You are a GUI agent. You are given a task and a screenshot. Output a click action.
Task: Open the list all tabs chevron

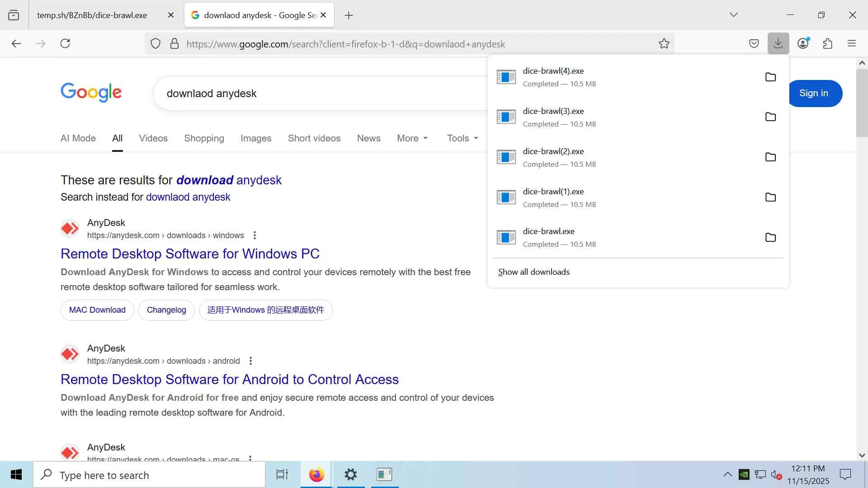733,15
